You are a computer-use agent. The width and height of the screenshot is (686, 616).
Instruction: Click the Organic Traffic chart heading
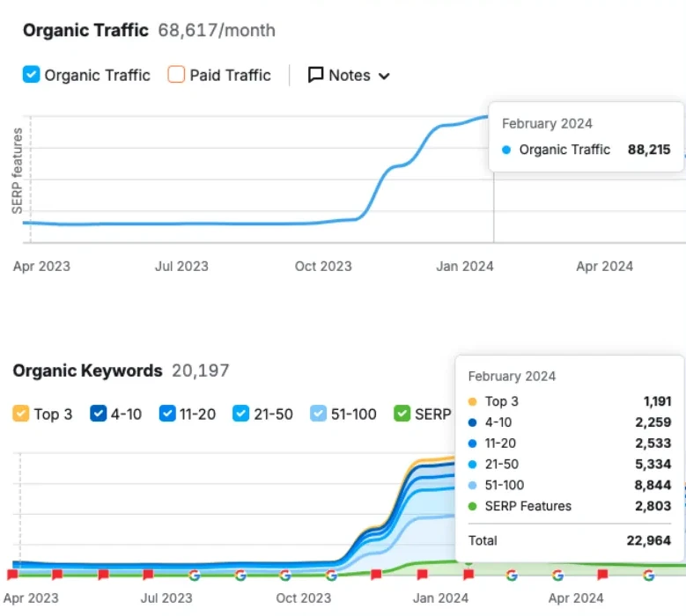[85, 30]
